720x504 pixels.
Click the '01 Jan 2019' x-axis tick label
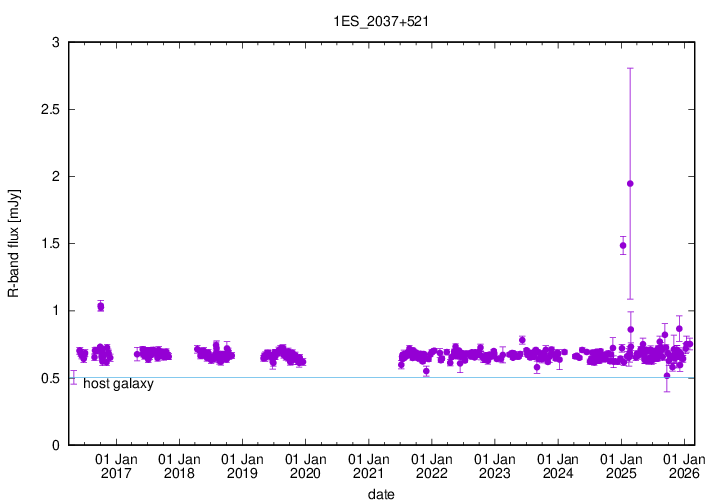(x=242, y=466)
